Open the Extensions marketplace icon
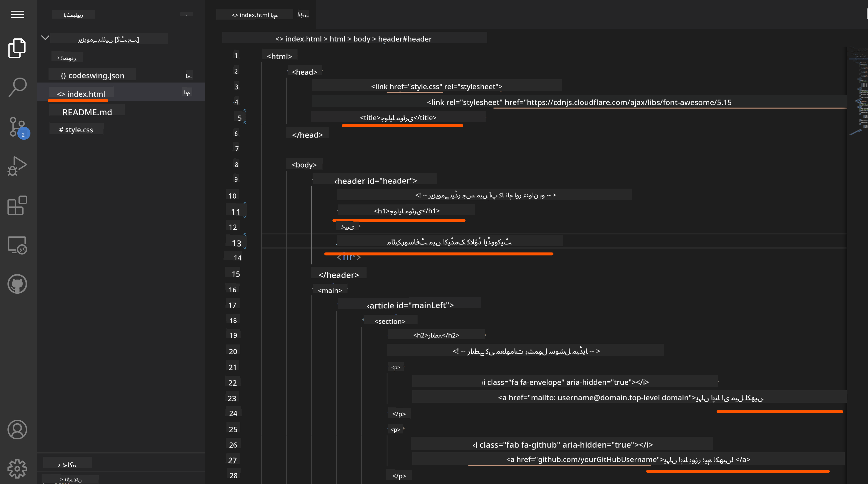 coord(17,205)
